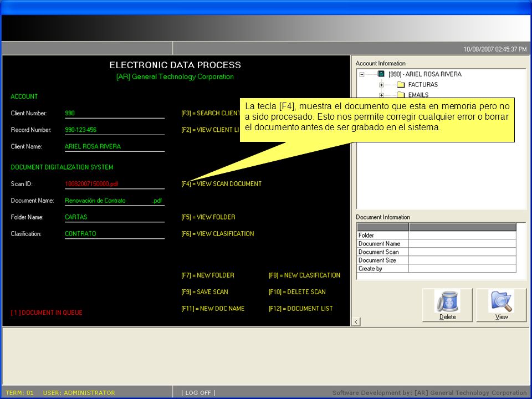This screenshot has height=399, width=532.
Task: Click the ACCOUNT section heading
Action: (24, 96)
